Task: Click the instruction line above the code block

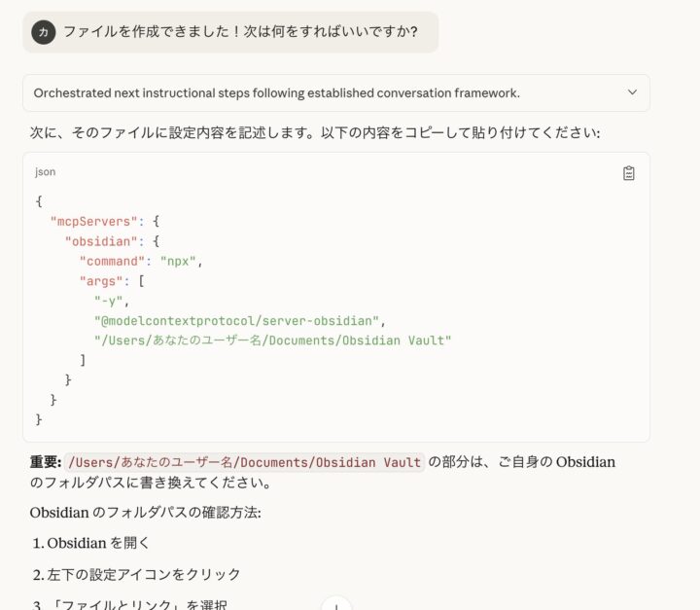Action: (x=314, y=132)
